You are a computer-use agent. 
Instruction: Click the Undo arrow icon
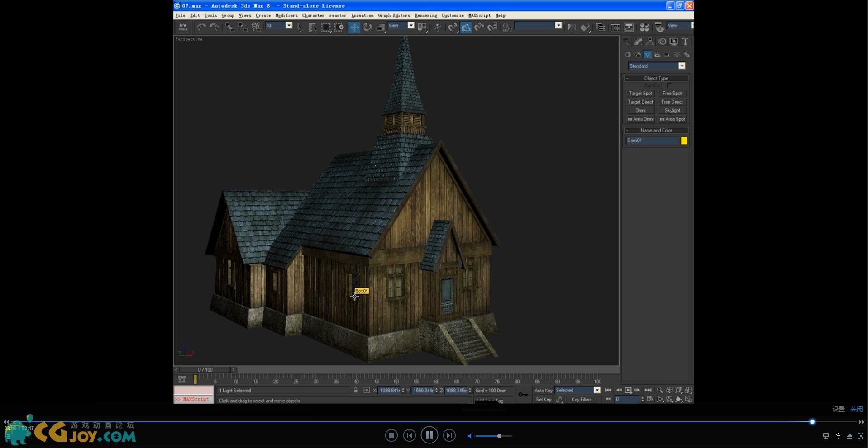[x=201, y=27]
